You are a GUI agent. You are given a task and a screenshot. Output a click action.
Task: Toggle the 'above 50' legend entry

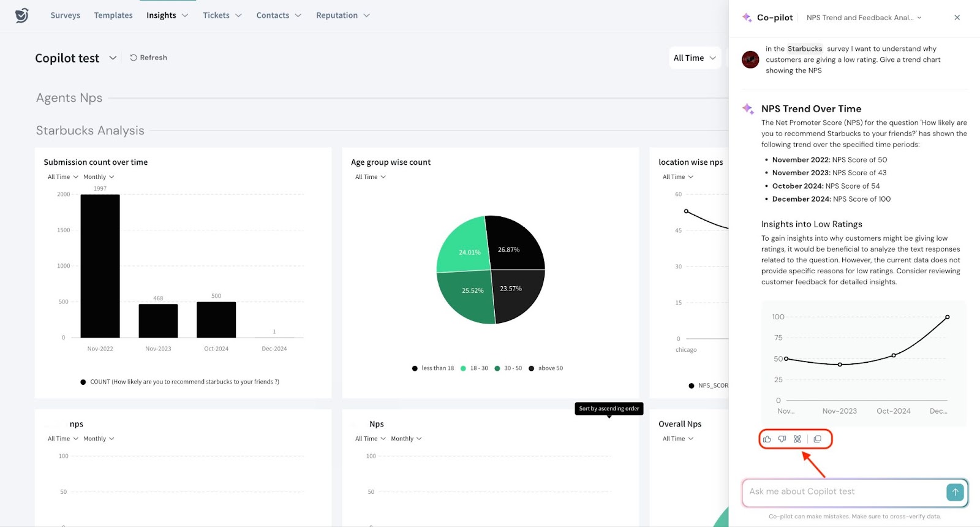pyautogui.click(x=546, y=368)
